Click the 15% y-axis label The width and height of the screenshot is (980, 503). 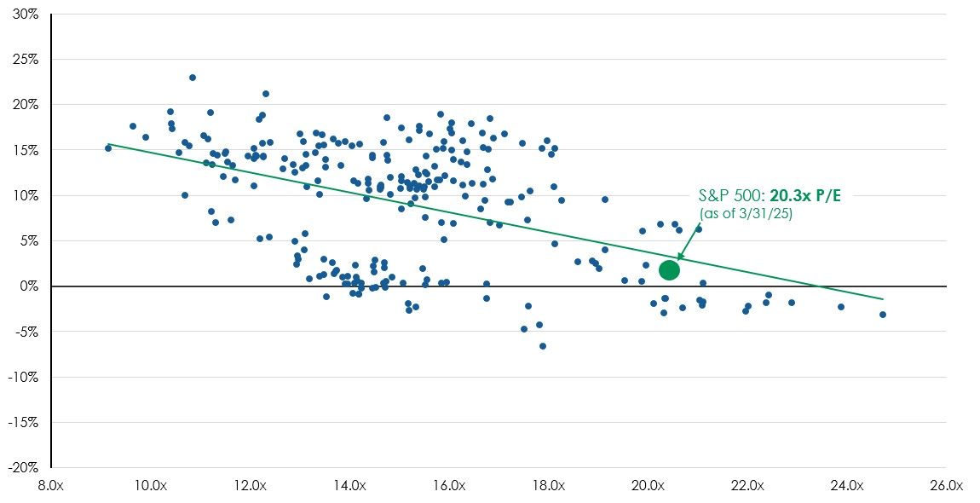[x=26, y=150]
